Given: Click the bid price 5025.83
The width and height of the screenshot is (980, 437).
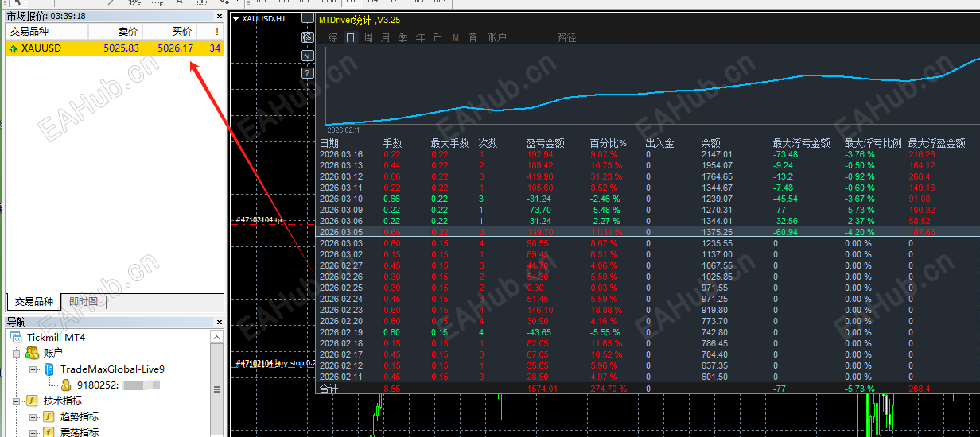Looking at the screenshot, I should (121, 48).
